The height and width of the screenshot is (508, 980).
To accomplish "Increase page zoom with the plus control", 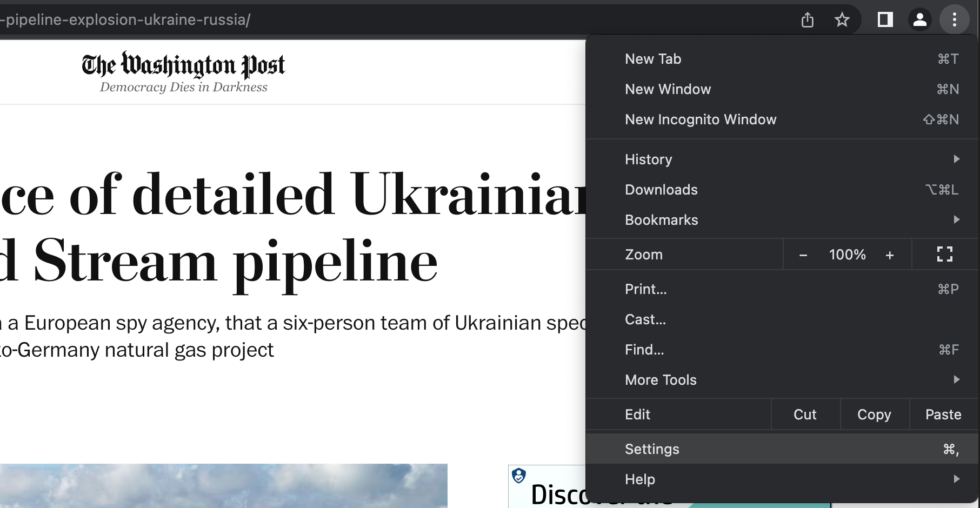I will 890,254.
